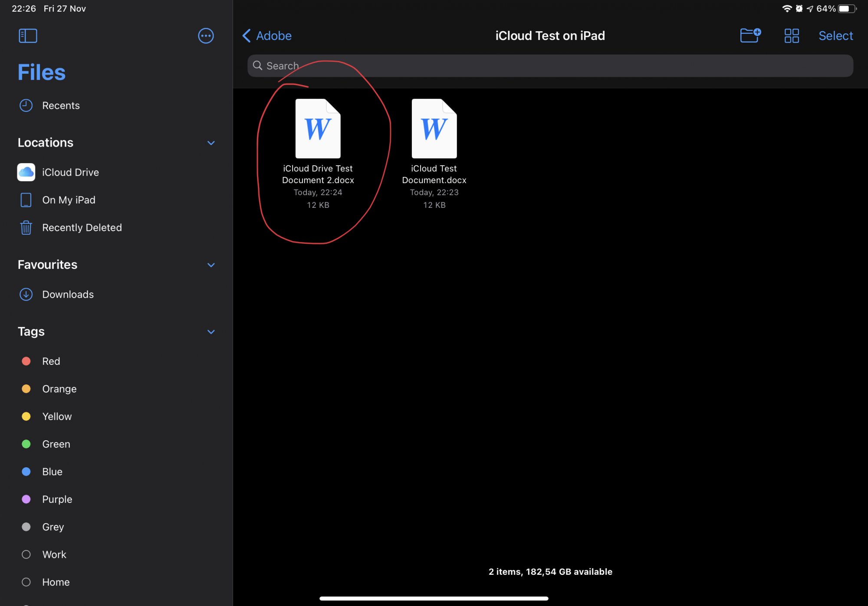Select the Work tag circle

26,554
